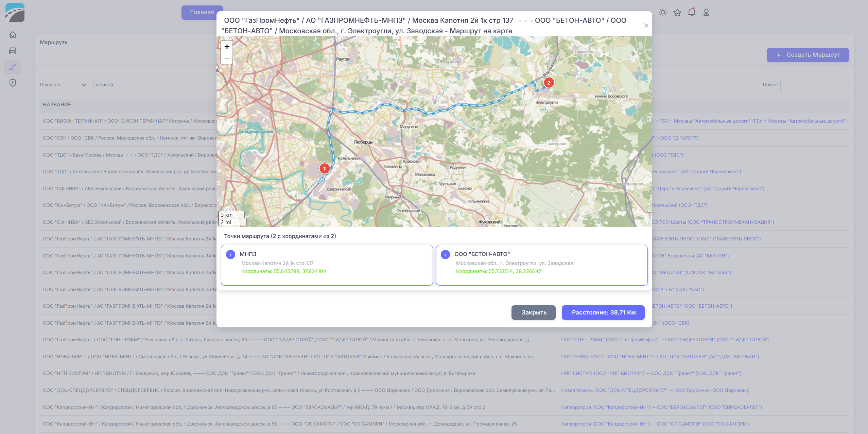Viewport: 868px width, 434px height.
Task: Open the Капдорстрой → ЕВРОАСФАЛЬТ link
Action: tap(661, 407)
